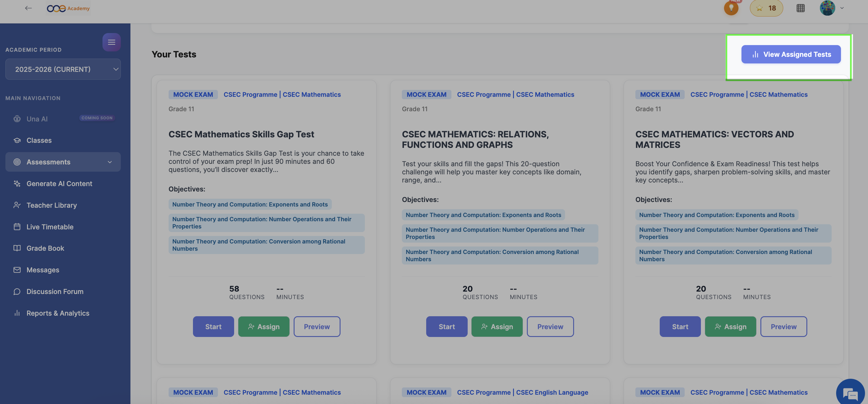
Task: Click the 18 stars points badge
Action: pos(766,8)
